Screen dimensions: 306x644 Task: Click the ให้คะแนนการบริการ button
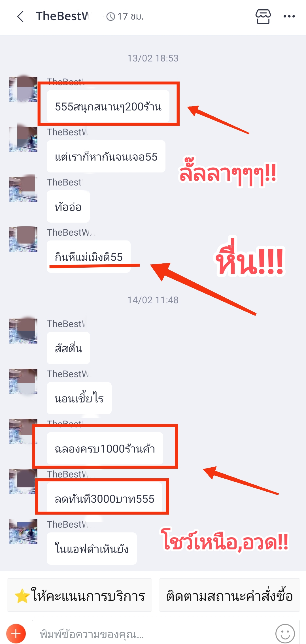(x=79, y=595)
